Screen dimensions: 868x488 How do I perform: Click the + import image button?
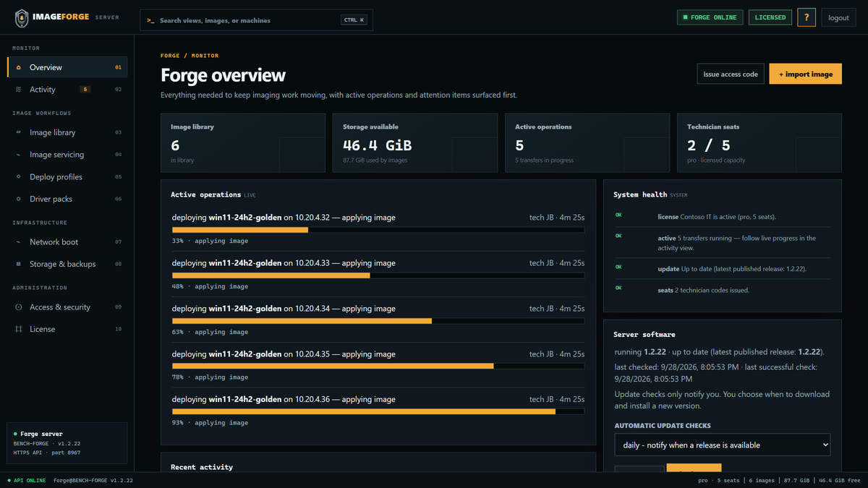(x=805, y=74)
